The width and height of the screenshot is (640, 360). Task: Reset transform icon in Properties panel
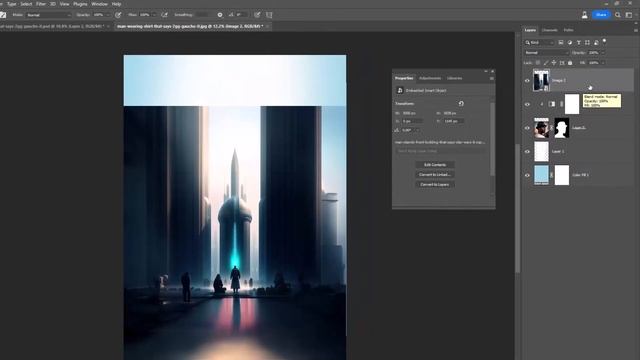[x=461, y=104]
